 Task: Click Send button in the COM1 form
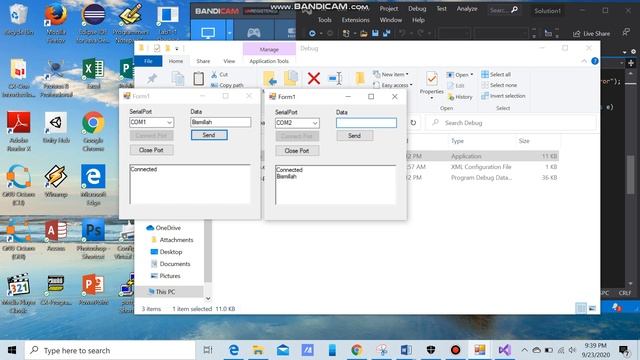click(x=209, y=135)
